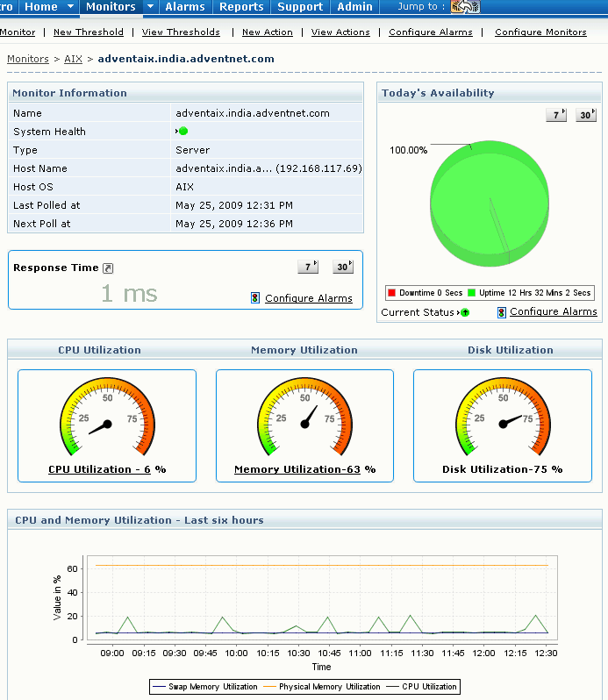The image size is (608, 700).
Task: Click the Jump to icon in top bar
Action: coord(465,7)
